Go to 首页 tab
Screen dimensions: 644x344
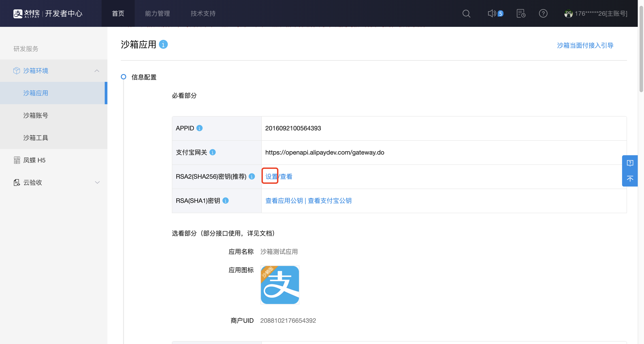pos(118,13)
